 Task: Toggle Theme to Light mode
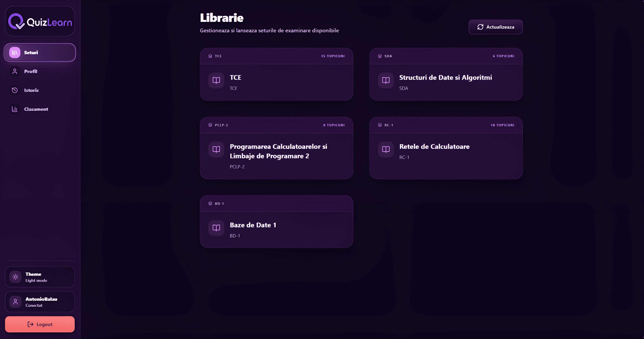40,277
